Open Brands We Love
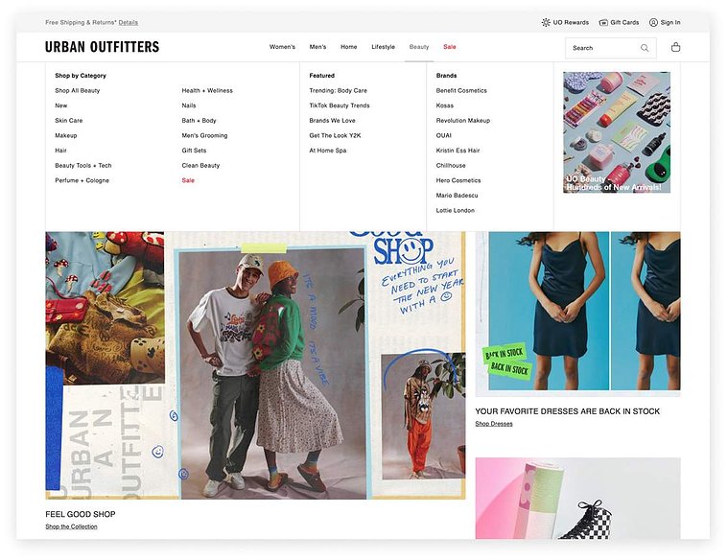 pos(333,120)
